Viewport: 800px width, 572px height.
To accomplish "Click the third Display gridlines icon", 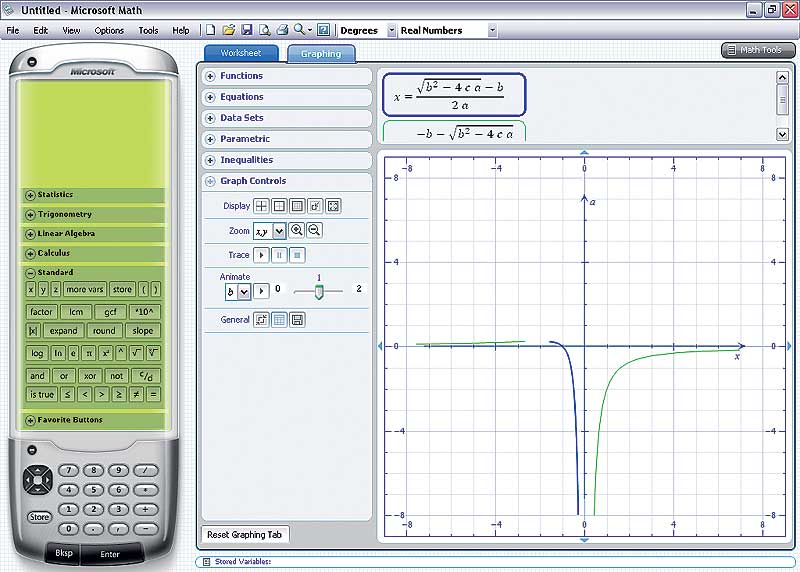I will (297, 206).
